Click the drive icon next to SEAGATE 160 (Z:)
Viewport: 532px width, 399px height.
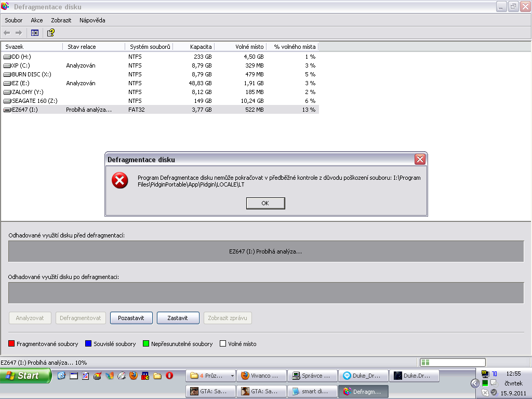[x=7, y=101]
